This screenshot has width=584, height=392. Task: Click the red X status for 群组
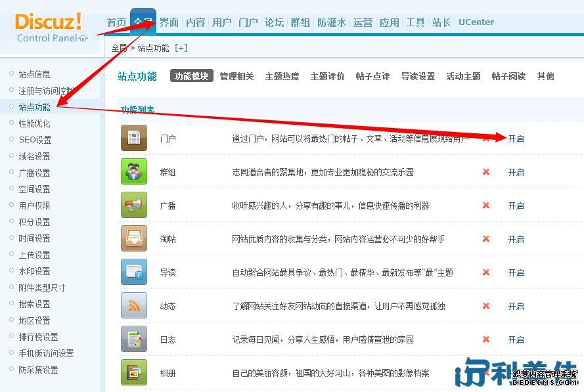coord(486,172)
